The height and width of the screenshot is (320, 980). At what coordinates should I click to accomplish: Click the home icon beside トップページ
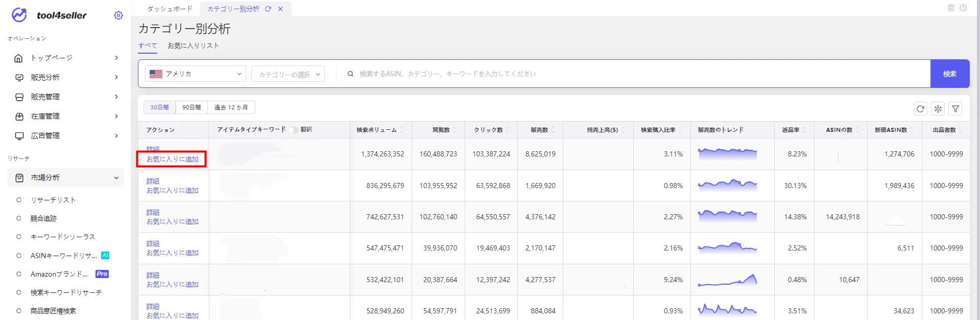pos(19,58)
